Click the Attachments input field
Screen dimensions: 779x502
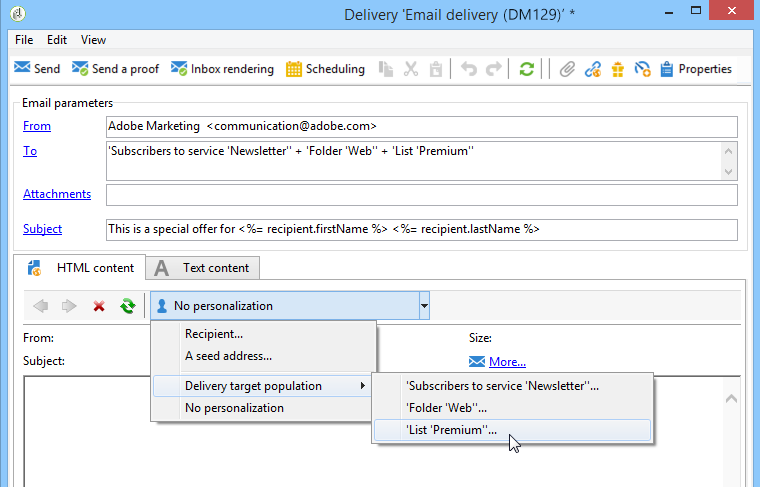[x=422, y=195]
